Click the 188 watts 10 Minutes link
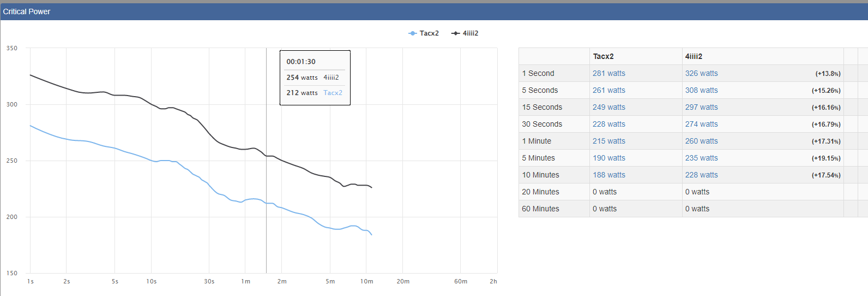Screen dimensions: 868x296 point(608,175)
